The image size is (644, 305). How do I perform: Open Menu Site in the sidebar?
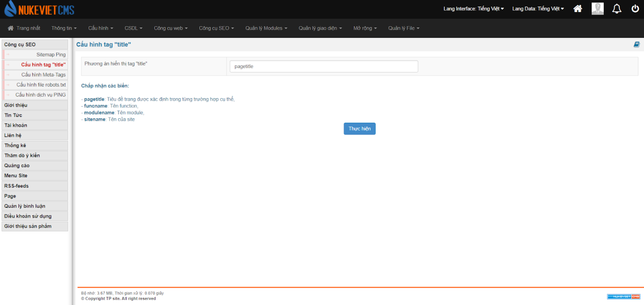pyautogui.click(x=35, y=175)
